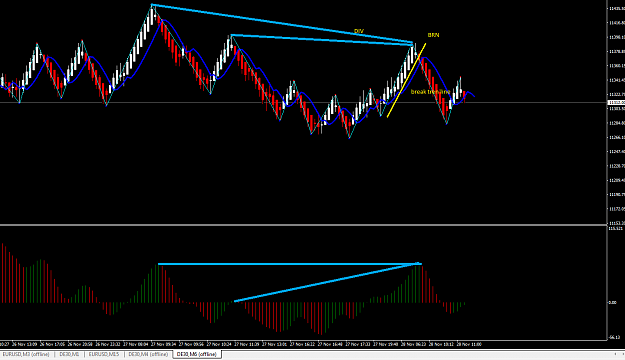Click the current price marker on price scale

[616, 102]
